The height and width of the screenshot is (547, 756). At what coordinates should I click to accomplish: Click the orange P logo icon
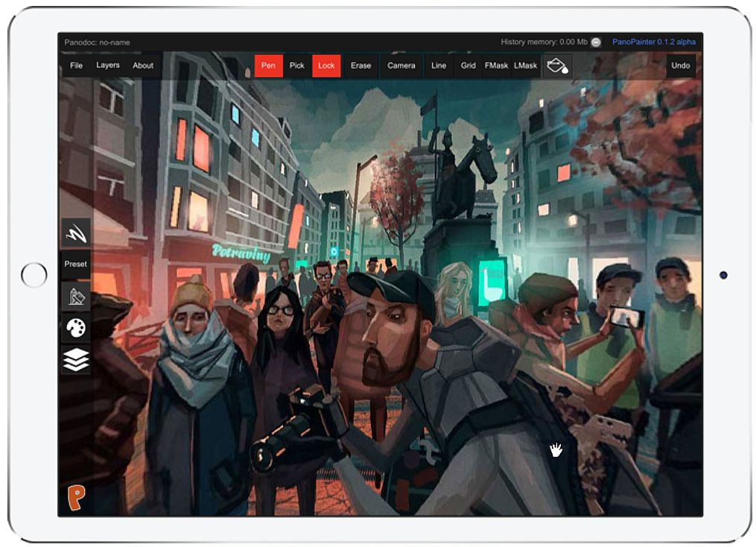click(76, 497)
